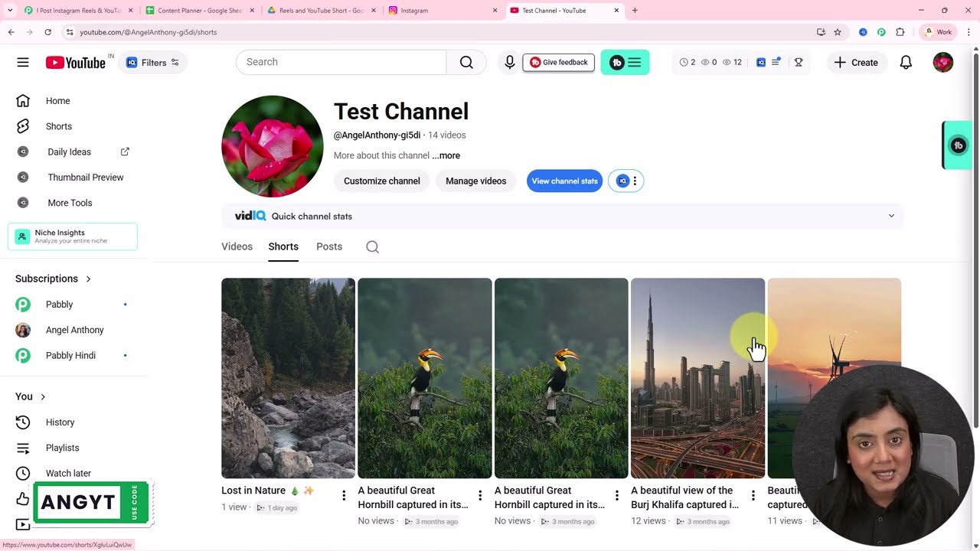Viewport: 980px width, 551px height.
Task: Click the Thumbnail Preview sidebar icon
Action: pyautogui.click(x=23, y=178)
